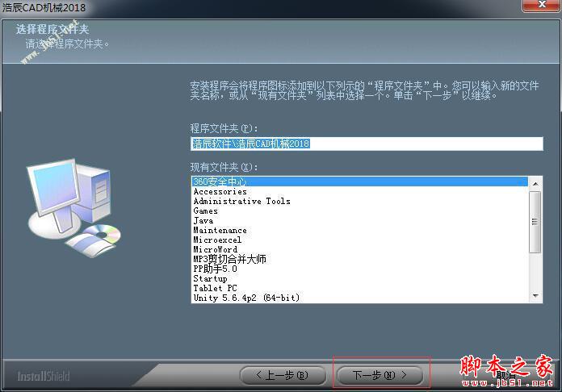Choose the PP助手5.0 folder entry
The width and height of the screenshot is (562, 392).
click(x=215, y=269)
